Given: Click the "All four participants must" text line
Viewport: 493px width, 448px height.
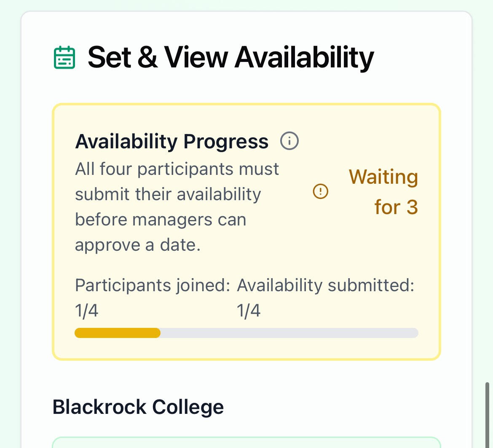Looking at the screenshot, I should coord(177,169).
